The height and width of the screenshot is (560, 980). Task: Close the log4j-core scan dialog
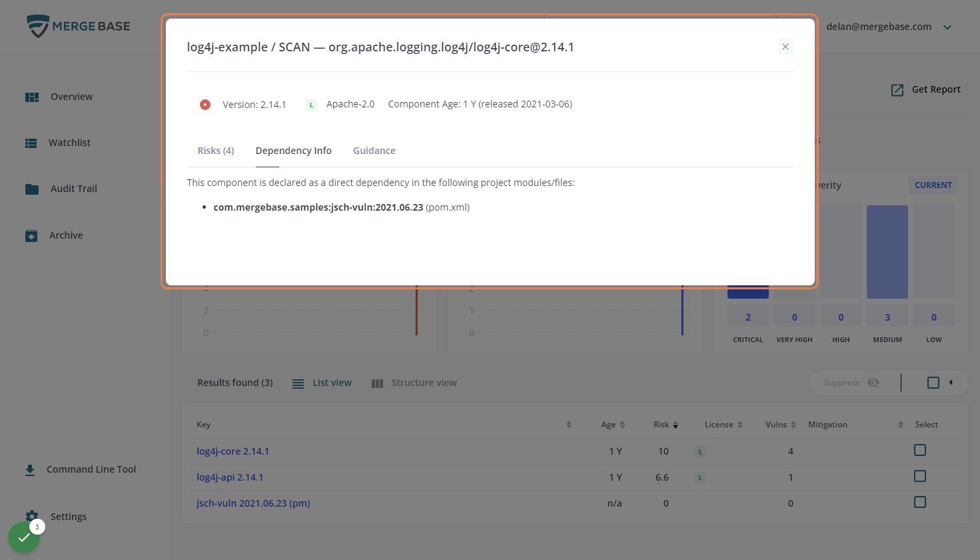[x=785, y=47]
